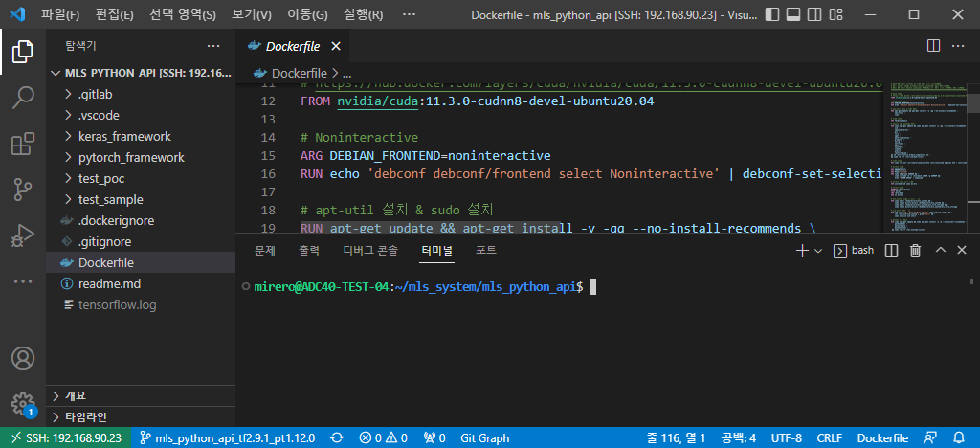Open Git Graph from status bar
Viewport: 980px width, 448px height.
point(485,438)
